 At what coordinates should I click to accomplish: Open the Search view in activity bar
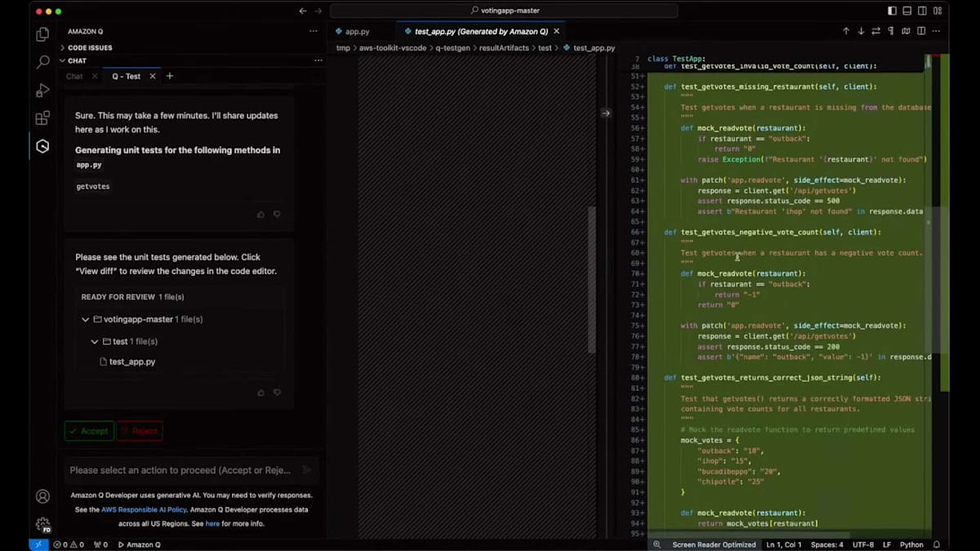click(x=42, y=62)
